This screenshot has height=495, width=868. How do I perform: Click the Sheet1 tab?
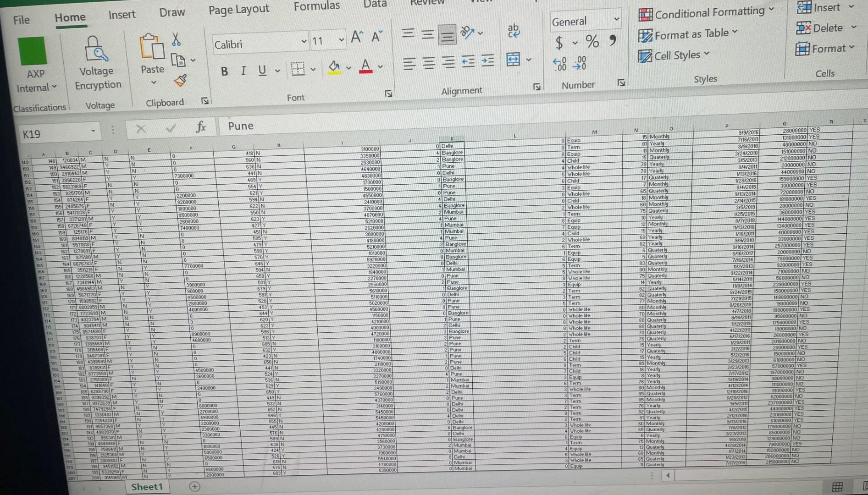[147, 487]
